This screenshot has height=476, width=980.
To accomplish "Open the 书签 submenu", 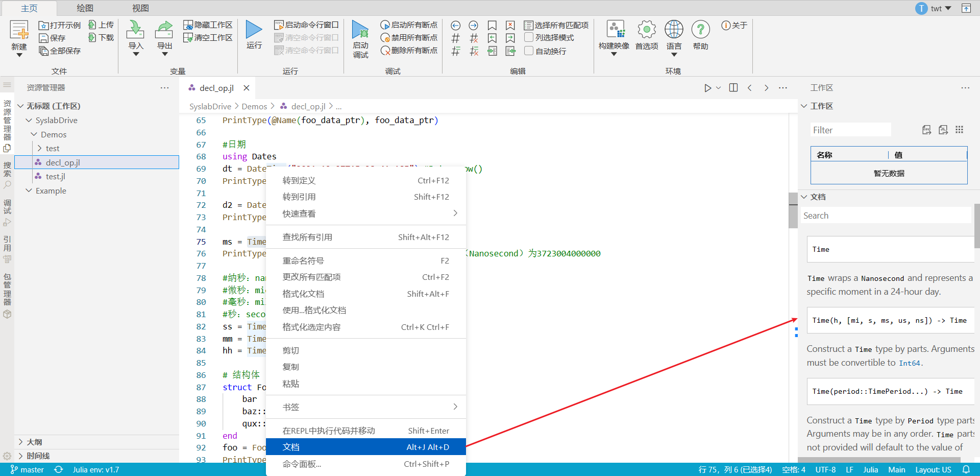I will [x=366, y=407].
